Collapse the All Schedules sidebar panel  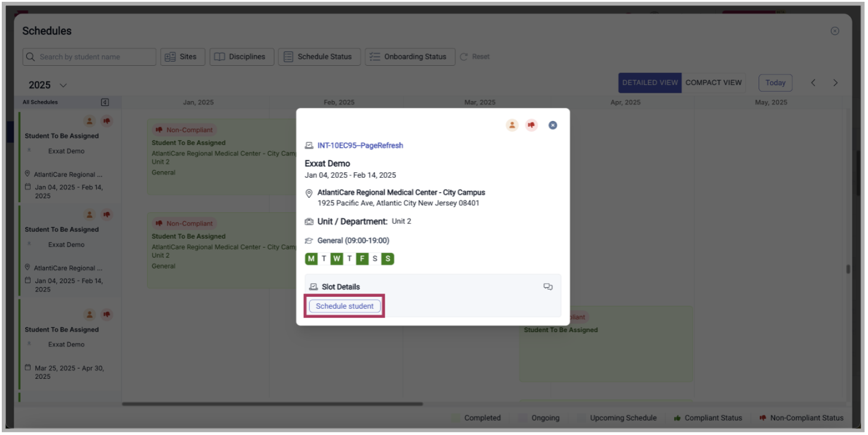(x=105, y=102)
